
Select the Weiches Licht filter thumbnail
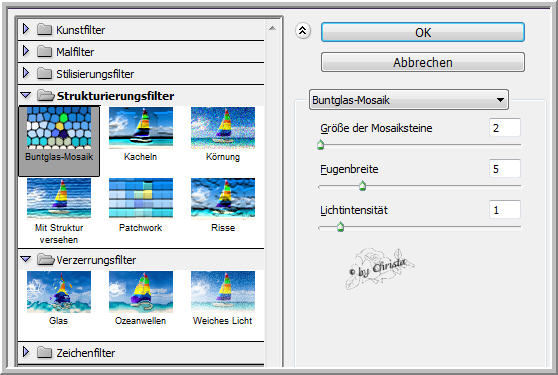coord(223,291)
